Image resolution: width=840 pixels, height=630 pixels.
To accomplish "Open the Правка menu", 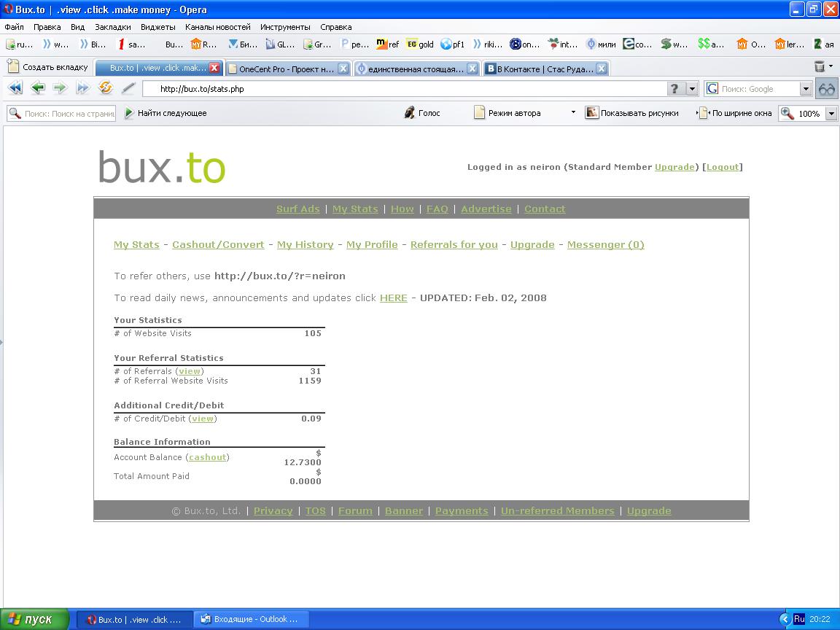I will (47, 27).
